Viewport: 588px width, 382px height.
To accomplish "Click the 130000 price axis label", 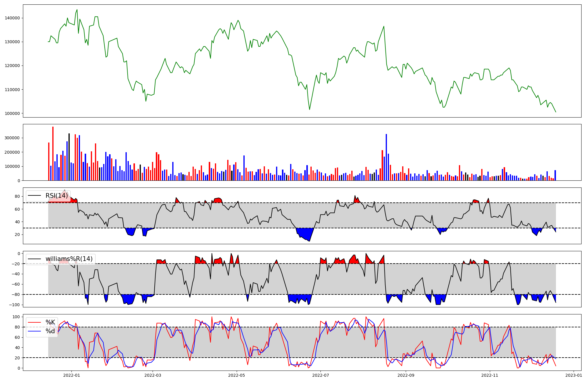I will click(12, 42).
